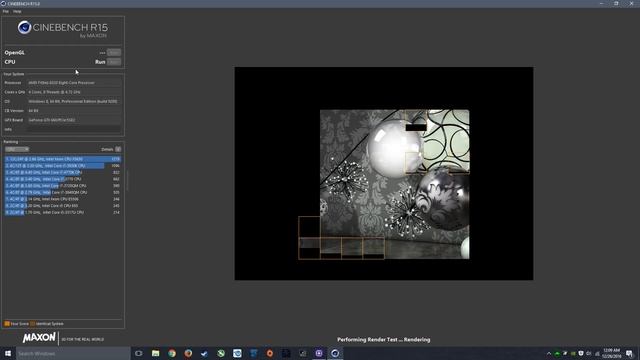This screenshot has width=640, height=360.
Task: Click the Cinebench icon on the taskbar
Action: 335,353
